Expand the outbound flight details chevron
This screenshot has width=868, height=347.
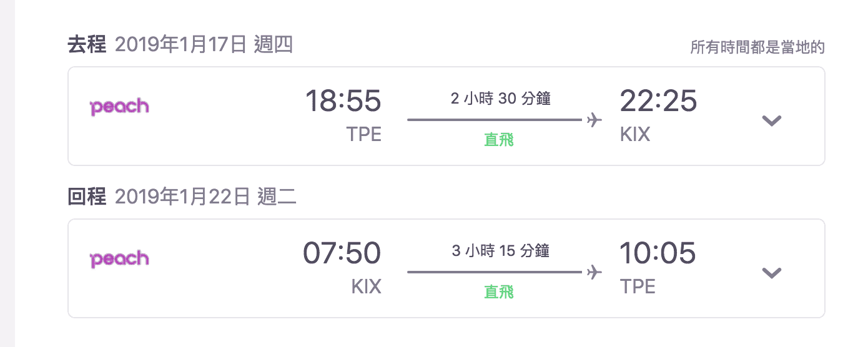(772, 120)
